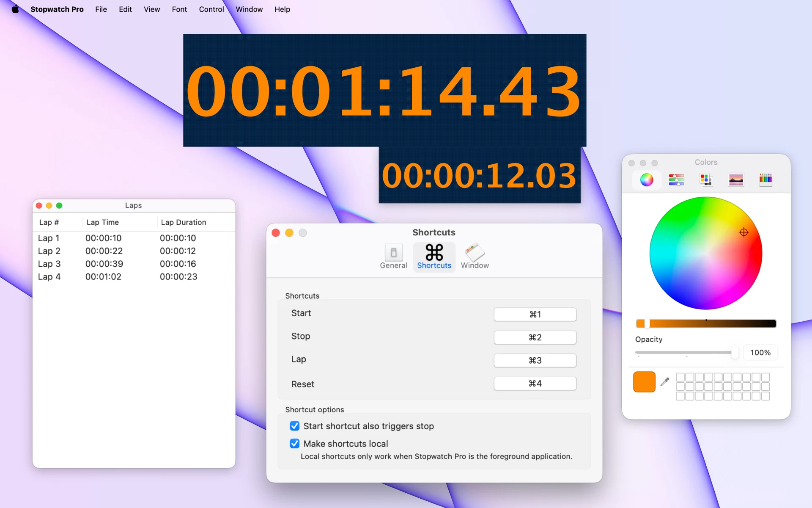Select the Lap 3 row in Laps
Image resolution: width=812 pixels, height=508 pixels.
134,264
